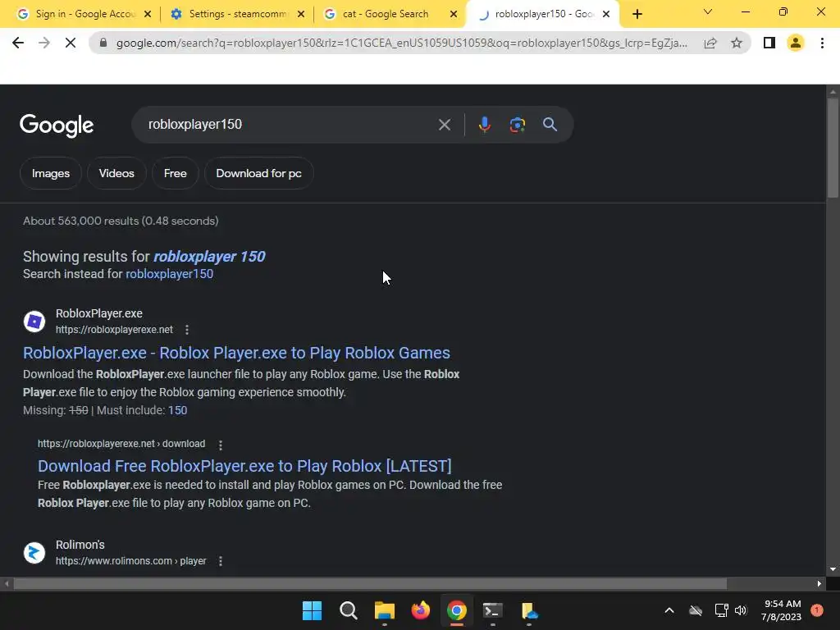Viewport: 840px width, 630px height.
Task: Click the Chrome address bar URL
Action: [402, 43]
